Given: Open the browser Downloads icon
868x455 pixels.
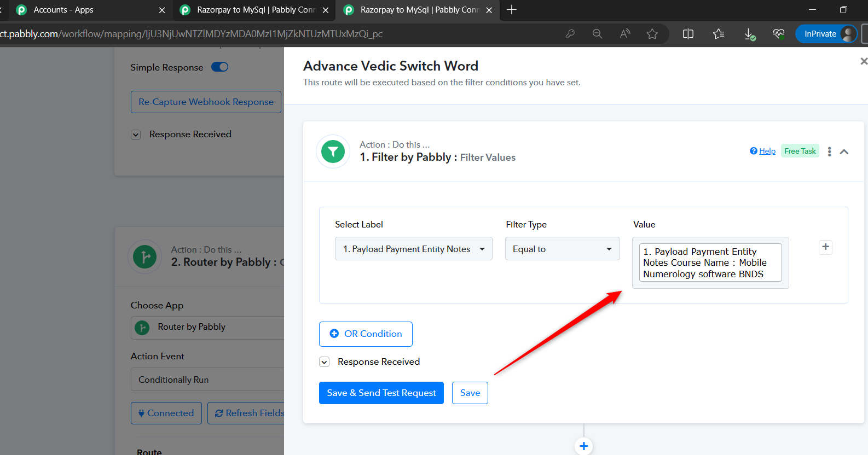Looking at the screenshot, I should tap(750, 34).
